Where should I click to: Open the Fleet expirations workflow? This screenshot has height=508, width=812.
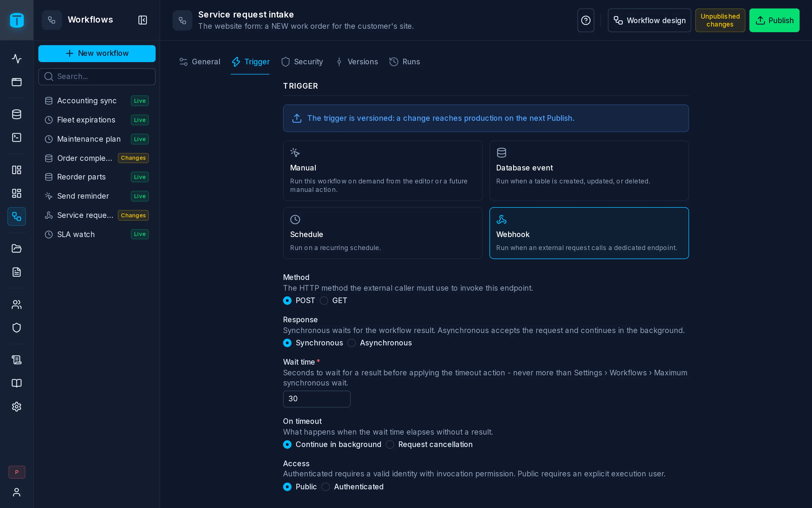97,120
